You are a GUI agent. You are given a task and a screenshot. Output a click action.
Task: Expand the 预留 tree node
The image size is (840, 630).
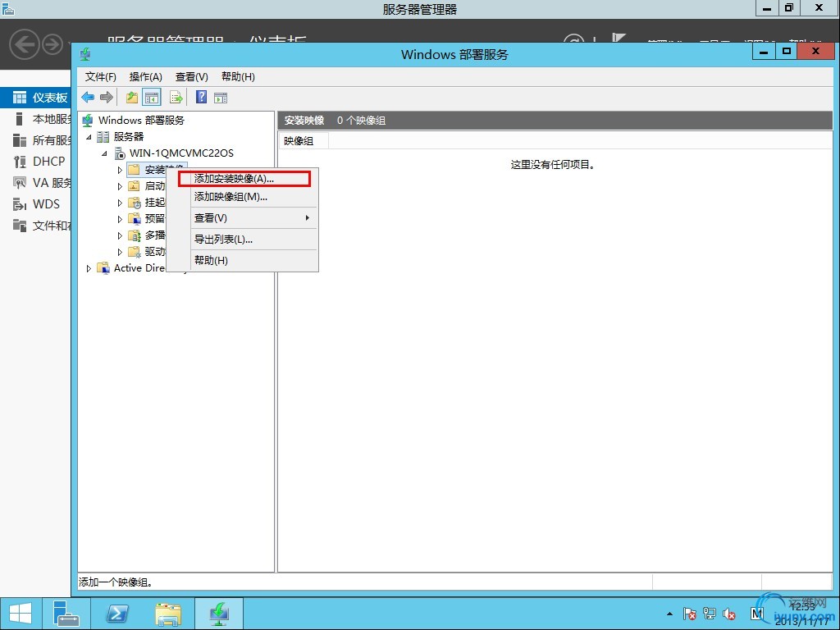tap(120, 219)
